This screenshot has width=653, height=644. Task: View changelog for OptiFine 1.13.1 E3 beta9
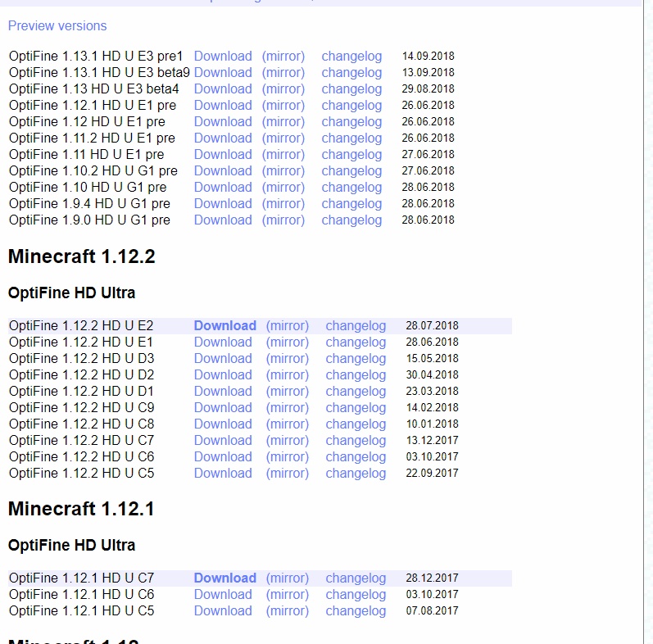tap(351, 72)
